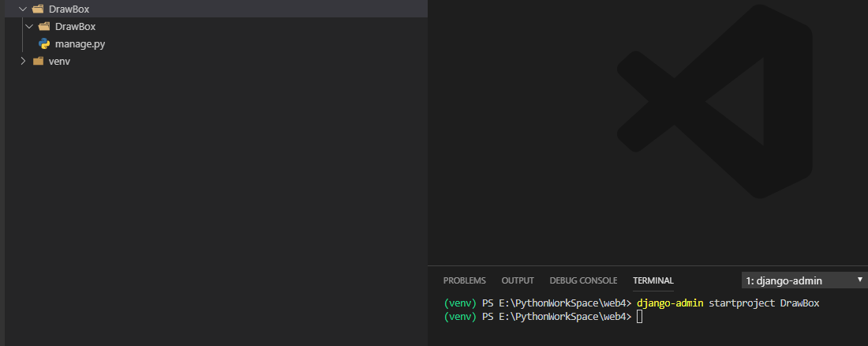
Task: Click the venv folder icon
Action: [x=38, y=61]
